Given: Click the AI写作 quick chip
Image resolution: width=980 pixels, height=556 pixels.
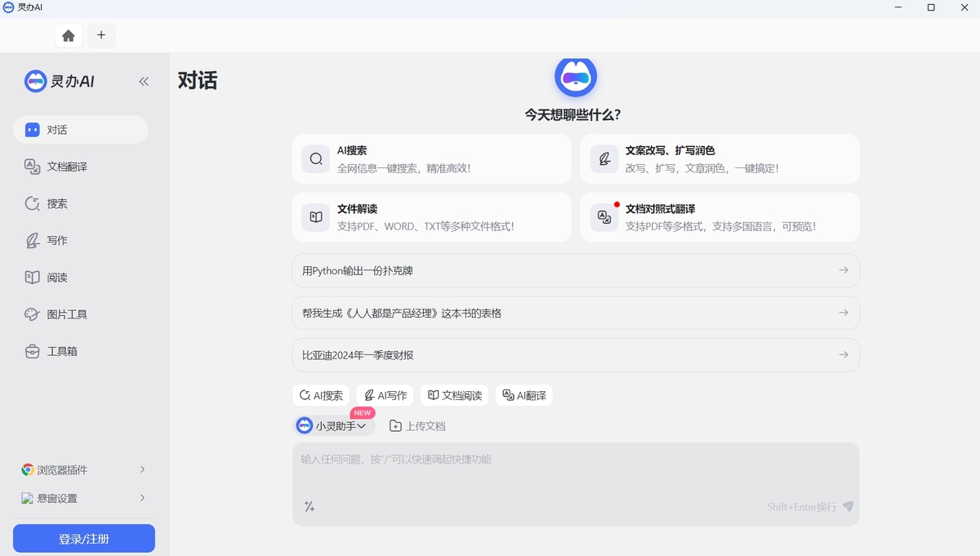Looking at the screenshot, I should 385,395.
